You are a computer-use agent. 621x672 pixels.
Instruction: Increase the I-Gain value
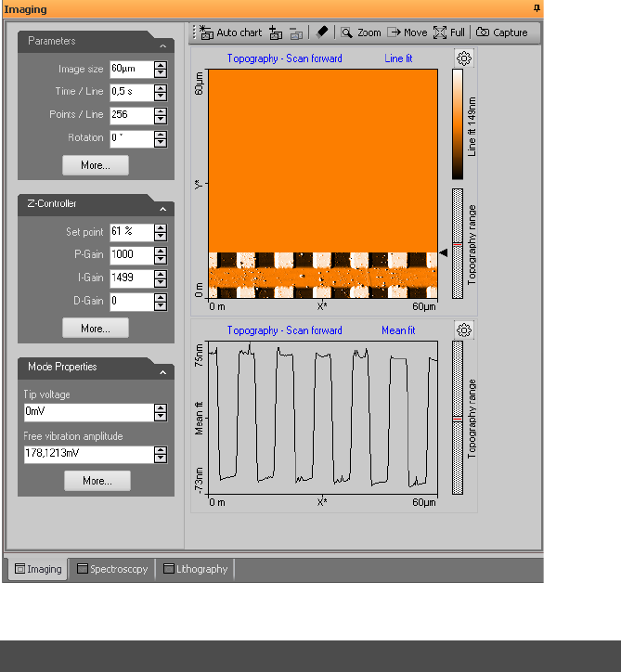(161, 275)
